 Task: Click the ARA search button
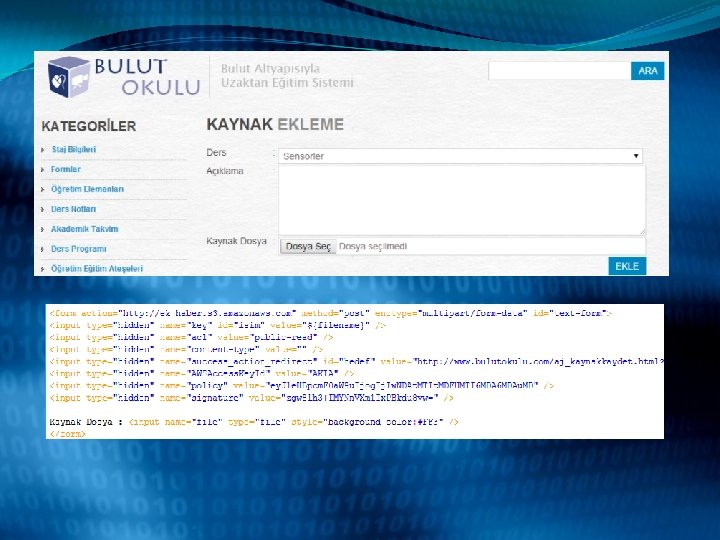click(x=647, y=71)
